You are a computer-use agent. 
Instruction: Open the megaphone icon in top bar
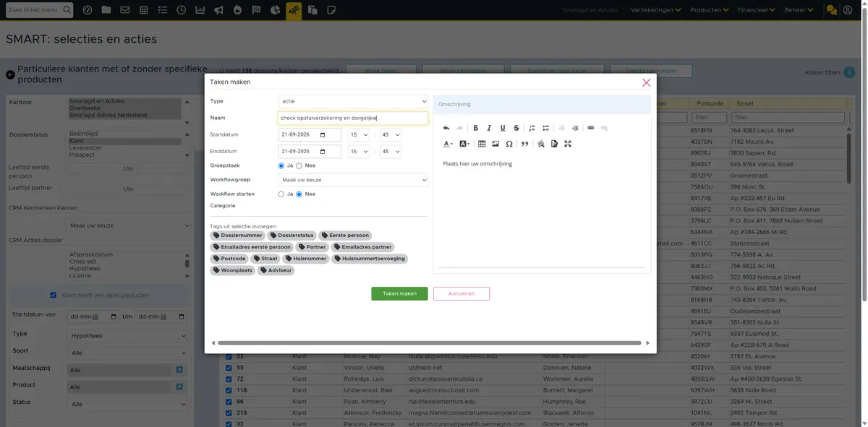(x=218, y=10)
